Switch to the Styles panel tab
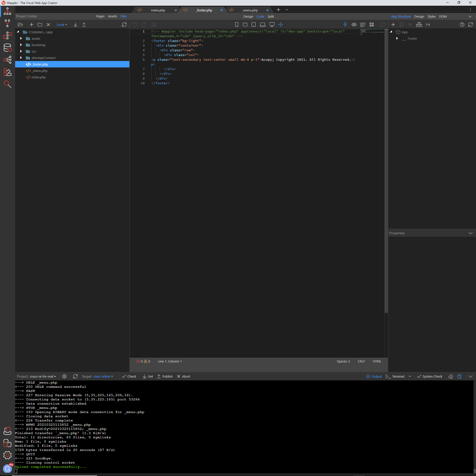 point(431,16)
